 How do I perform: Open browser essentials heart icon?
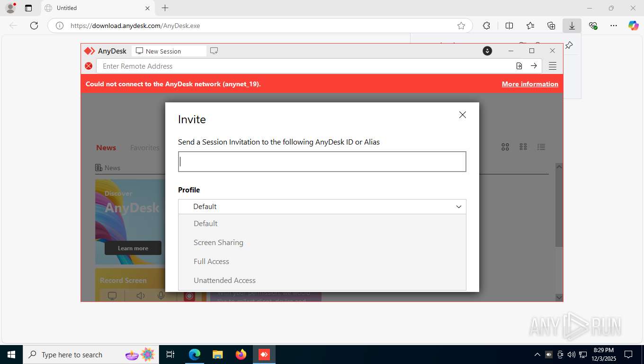[593, 26]
